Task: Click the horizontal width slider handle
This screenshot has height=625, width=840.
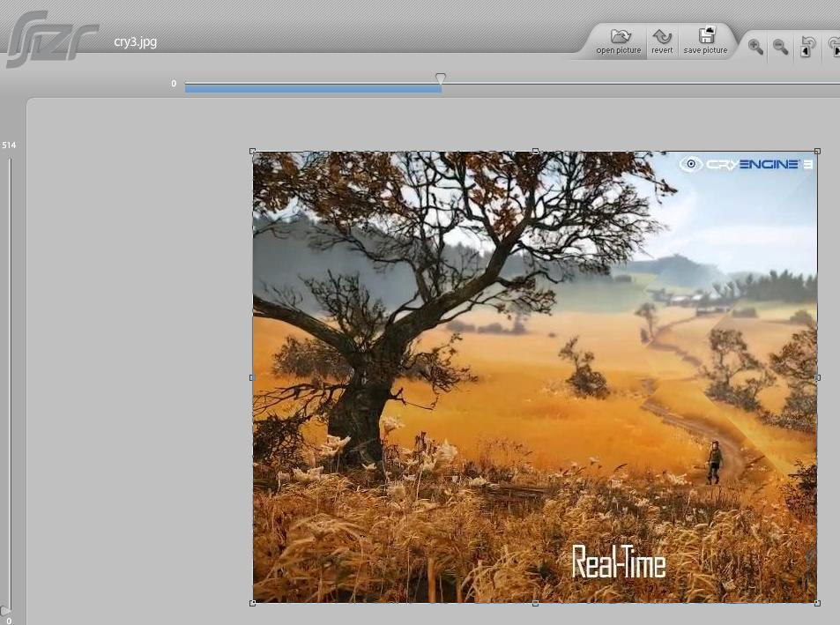Action: [441, 78]
